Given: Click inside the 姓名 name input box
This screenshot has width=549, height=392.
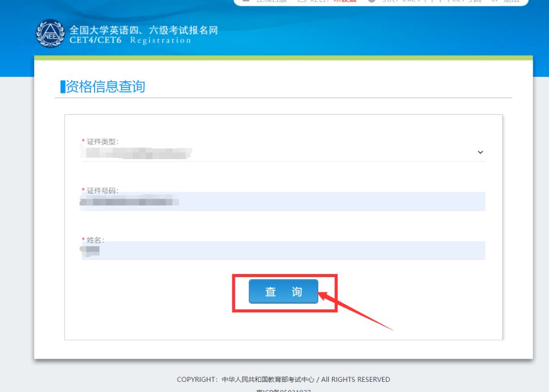Looking at the screenshot, I should (283, 250).
